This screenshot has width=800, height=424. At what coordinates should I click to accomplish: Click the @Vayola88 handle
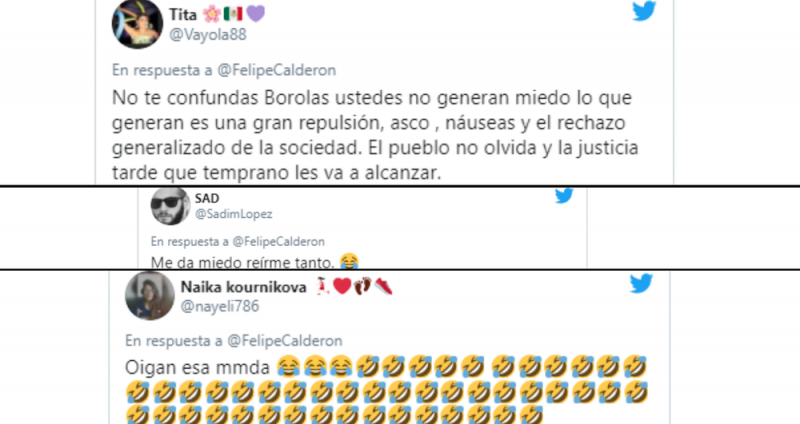(208, 35)
